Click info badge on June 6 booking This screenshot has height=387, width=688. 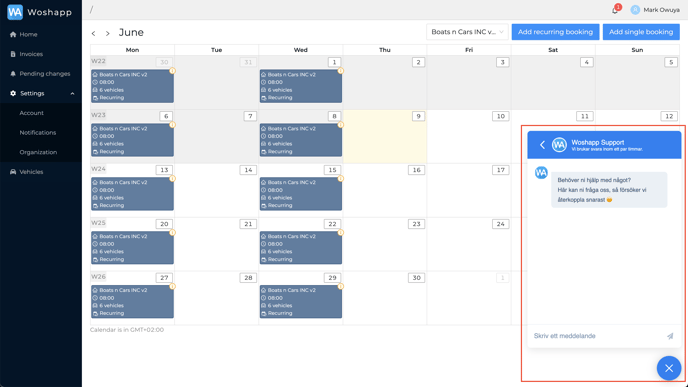(x=172, y=125)
